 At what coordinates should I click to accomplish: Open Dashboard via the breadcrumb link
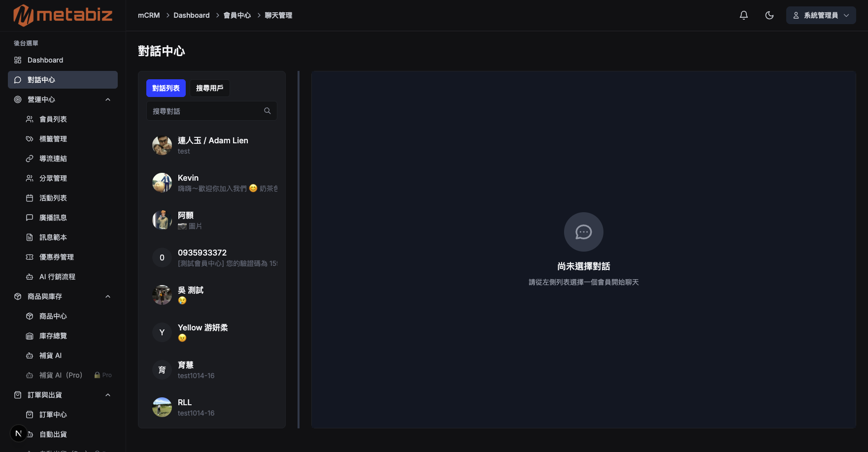point(192,15)
